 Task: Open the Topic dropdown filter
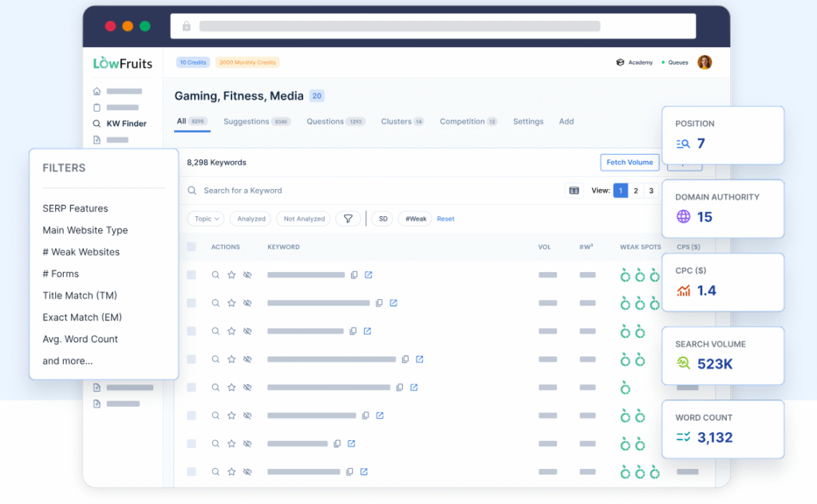click(x=205, y=219)
